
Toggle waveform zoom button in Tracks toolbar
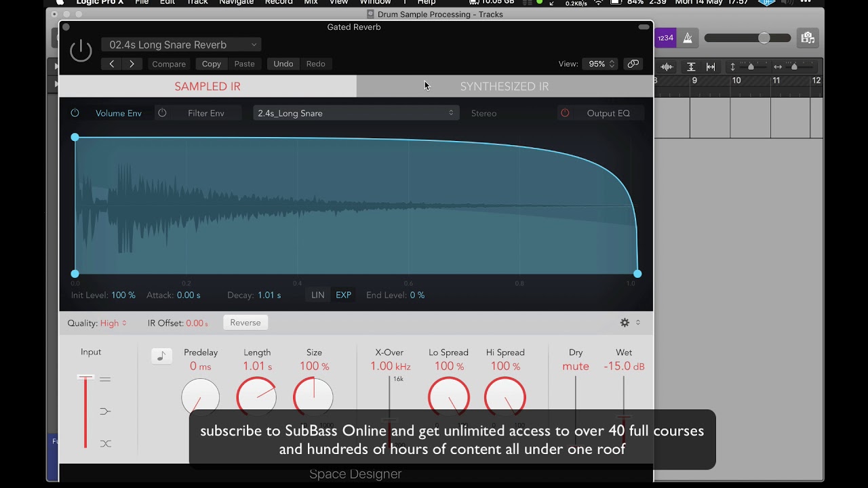[667, 66]
